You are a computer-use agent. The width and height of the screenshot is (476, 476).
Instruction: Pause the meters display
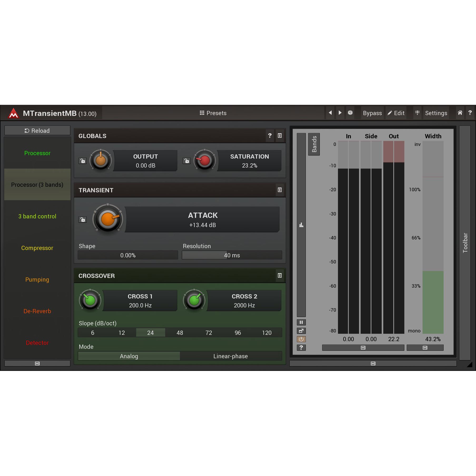point(301,322)
